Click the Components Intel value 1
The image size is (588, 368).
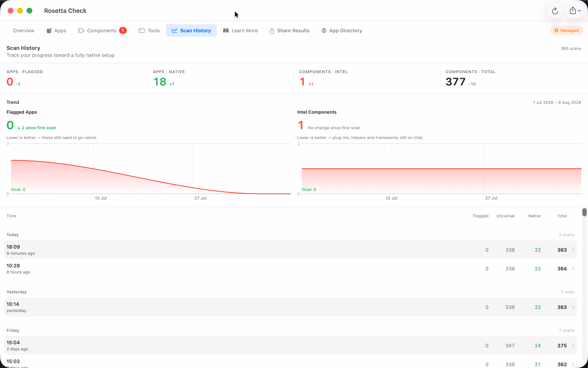302,82
